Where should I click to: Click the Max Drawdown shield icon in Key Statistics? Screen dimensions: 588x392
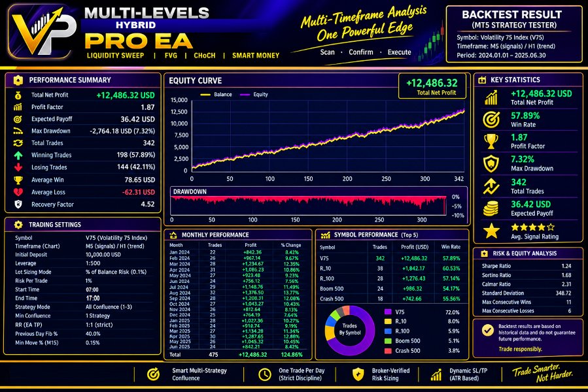[x=491, y=164]
